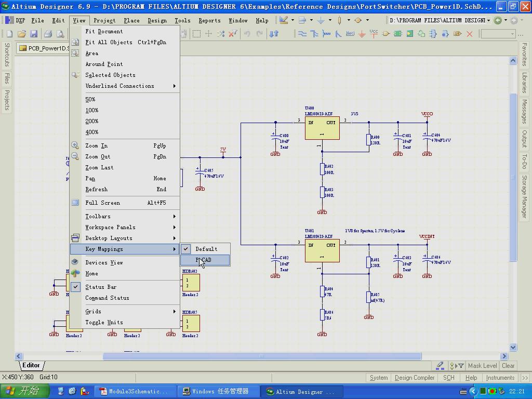Image resolution: width=532 pixels, height=399 pixels.
Task: Click the New document toolbar icon
Action: pos(9,34)
